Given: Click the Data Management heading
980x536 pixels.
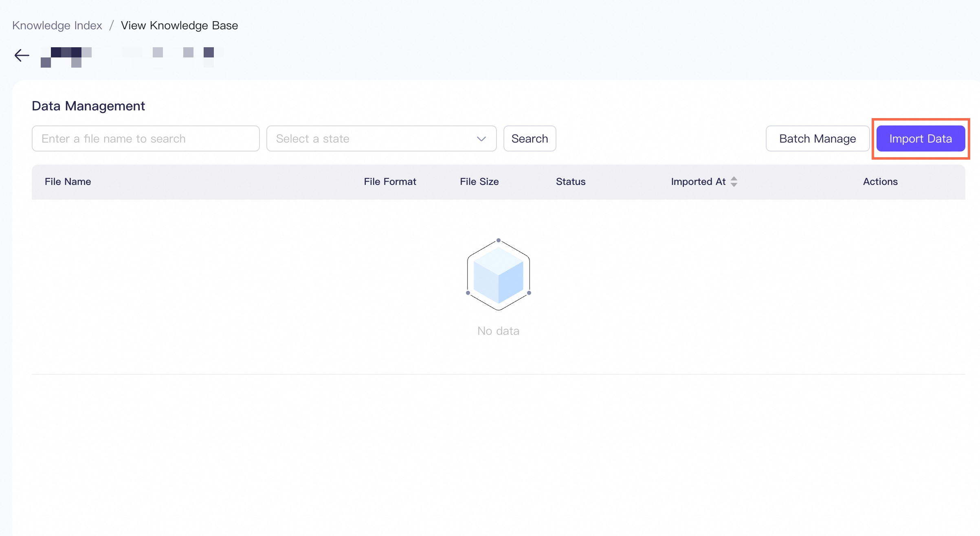Looking at the screenshot, I should pyautogui.click(x=88, y=106).
